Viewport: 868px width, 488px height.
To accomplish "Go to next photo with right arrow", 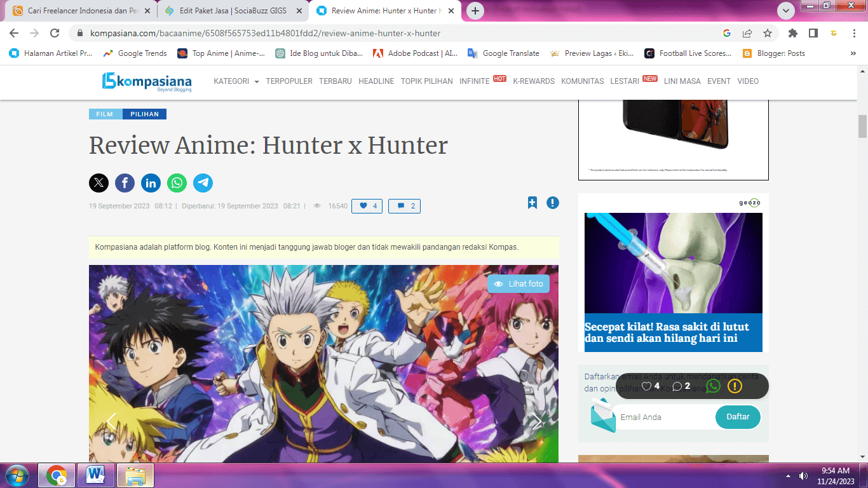I will pos(536,421).
